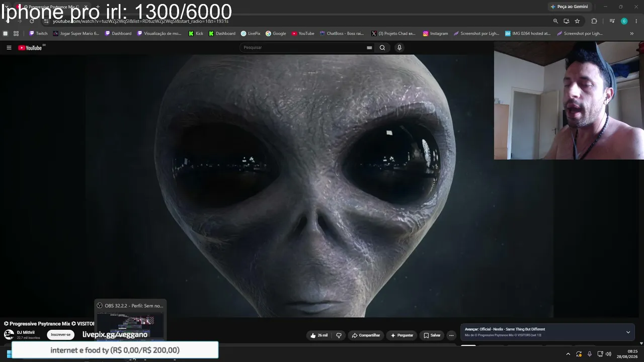Click the Compartilhar share button
The width and height of the screenshot is (644, 362).
click(366, 335)
